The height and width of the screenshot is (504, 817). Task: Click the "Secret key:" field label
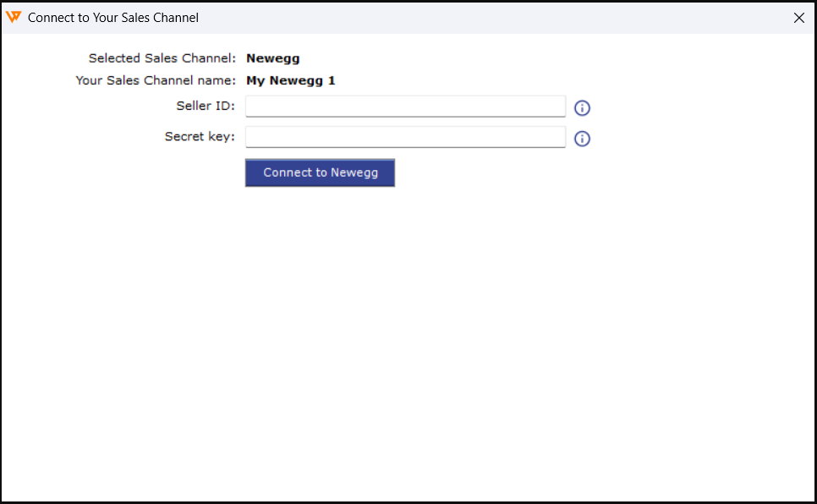pyautogui.click(x=200, y=136)
